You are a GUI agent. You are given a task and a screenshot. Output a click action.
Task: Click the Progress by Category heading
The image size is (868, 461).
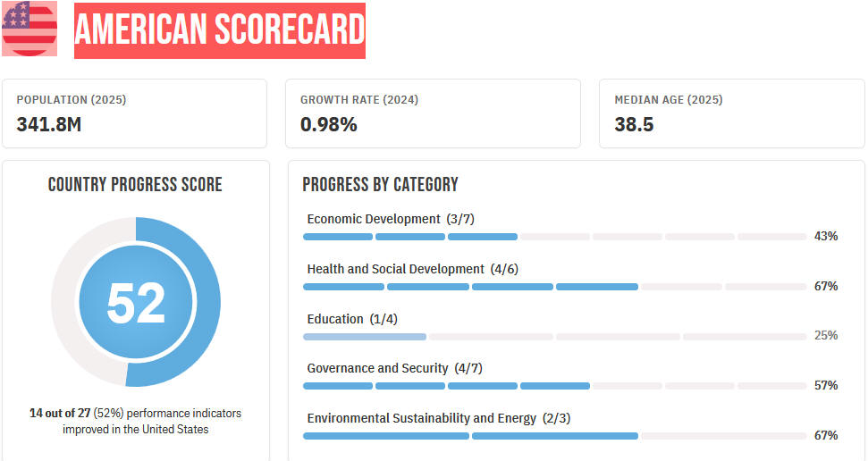tap(380, 184)
